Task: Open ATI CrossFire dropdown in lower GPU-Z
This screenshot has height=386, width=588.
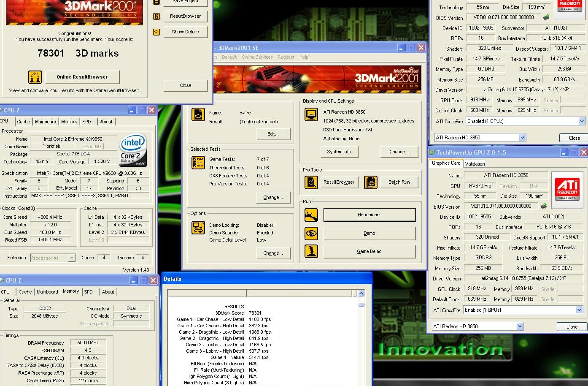Action: click(579, 310)
